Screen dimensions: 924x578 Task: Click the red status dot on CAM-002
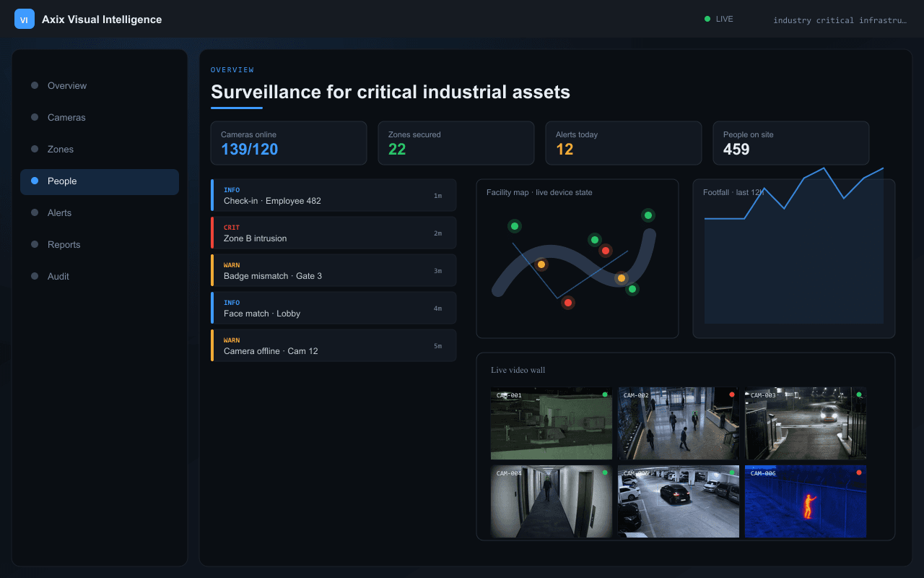pos(732,394)
